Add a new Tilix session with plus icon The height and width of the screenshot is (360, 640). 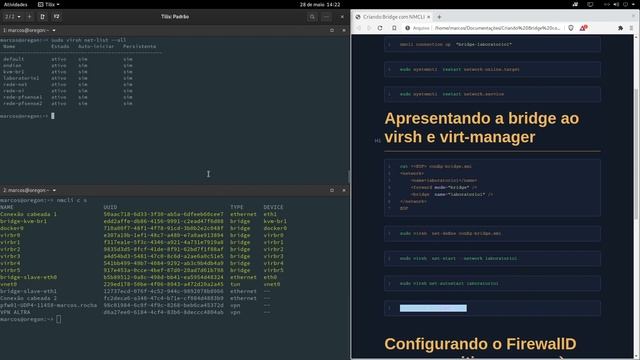(29, 17)
